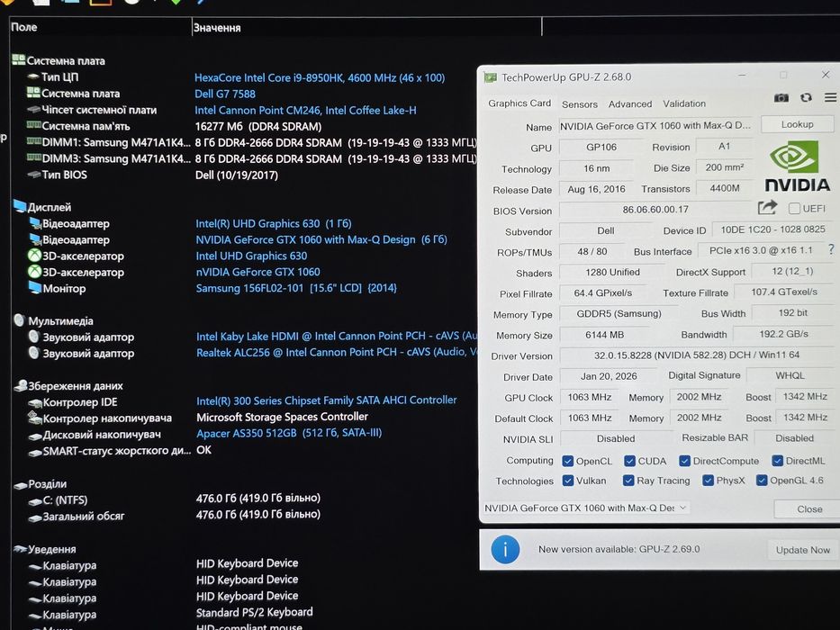Click the Збереження даних category icon
Viewport: 840px width, 630px height.
[21, 385]
